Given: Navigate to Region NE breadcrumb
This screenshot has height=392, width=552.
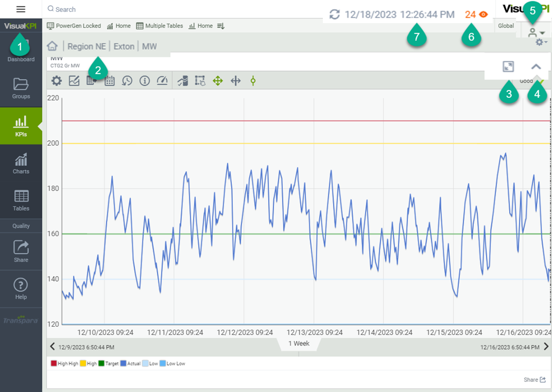Looking at the screenshot, I should click(86, 46).
